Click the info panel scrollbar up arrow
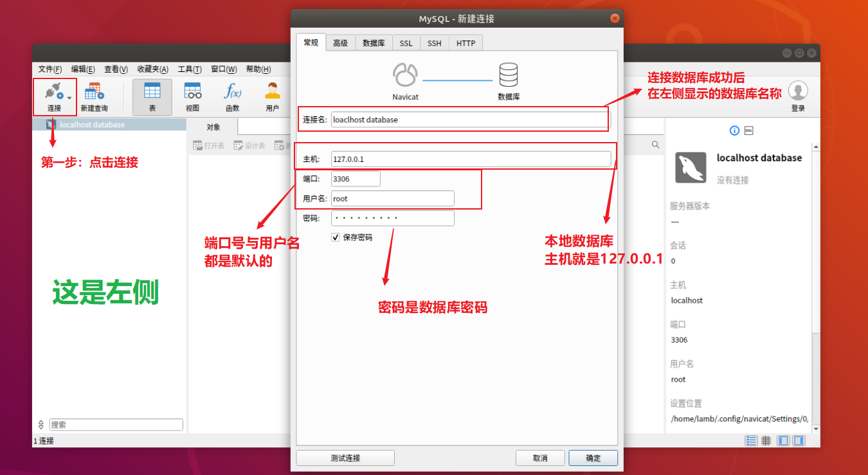 pyautogui.click(x=816, y=147)
